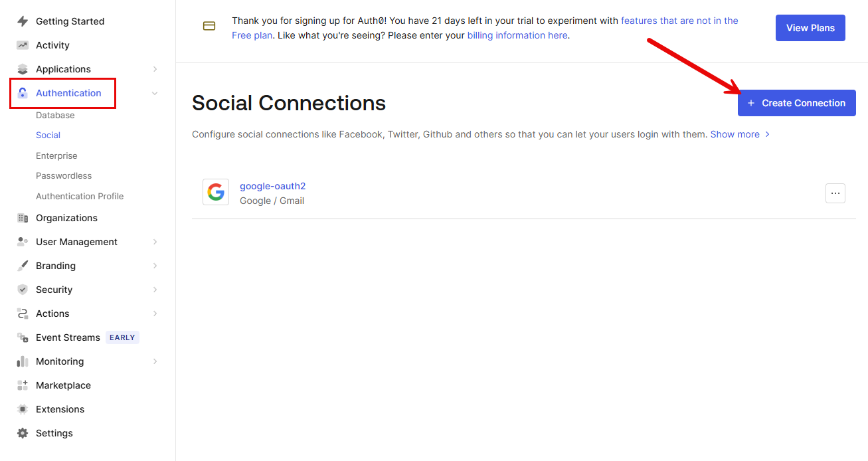Click the View Plans button
The width and height of the screenshot is (868, 461).
(x=810, y=28)
